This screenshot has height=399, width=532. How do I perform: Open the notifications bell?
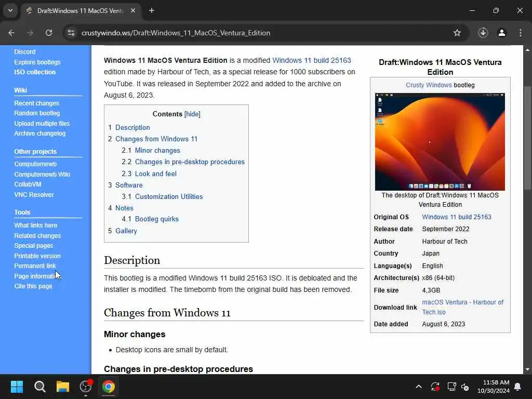[x=518, y=387]
